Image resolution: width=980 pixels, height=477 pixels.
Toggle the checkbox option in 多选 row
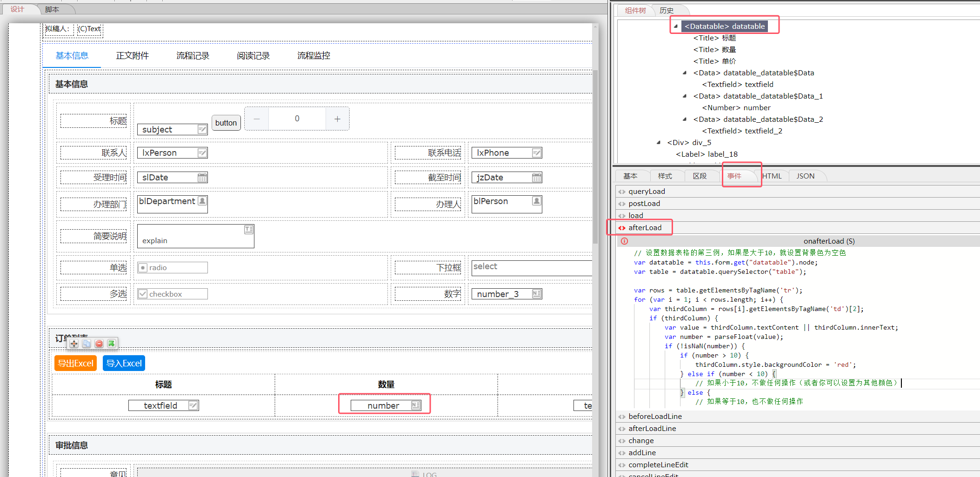click(143, 294)
